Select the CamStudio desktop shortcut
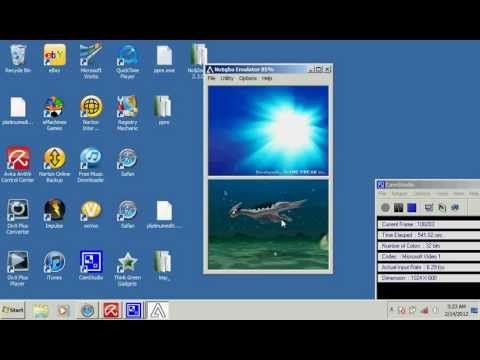Viewport: 480px width, 360px height. pyautogui.click(x=91, y=266)
